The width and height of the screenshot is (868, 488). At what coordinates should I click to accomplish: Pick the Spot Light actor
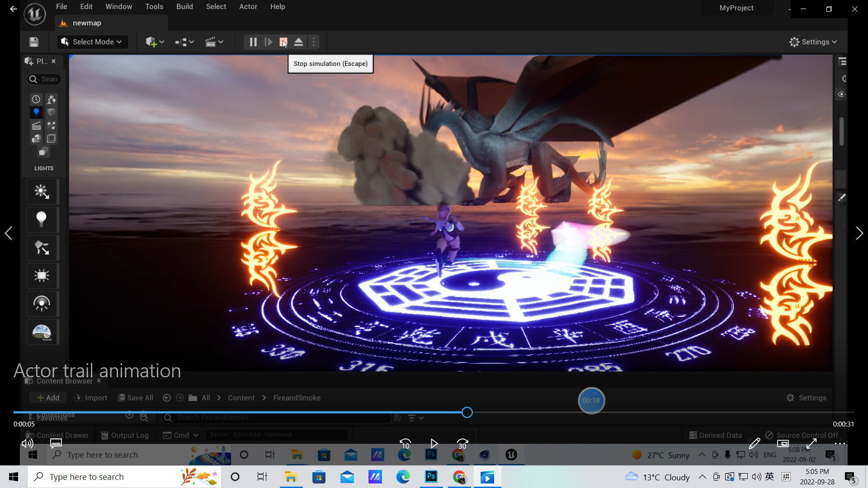tap(42, 248)
